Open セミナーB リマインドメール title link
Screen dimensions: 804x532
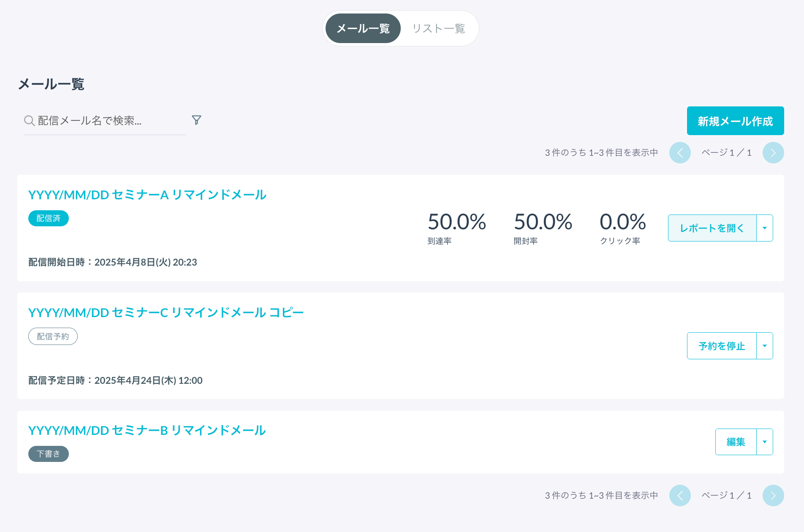click(x=147, y=430)
